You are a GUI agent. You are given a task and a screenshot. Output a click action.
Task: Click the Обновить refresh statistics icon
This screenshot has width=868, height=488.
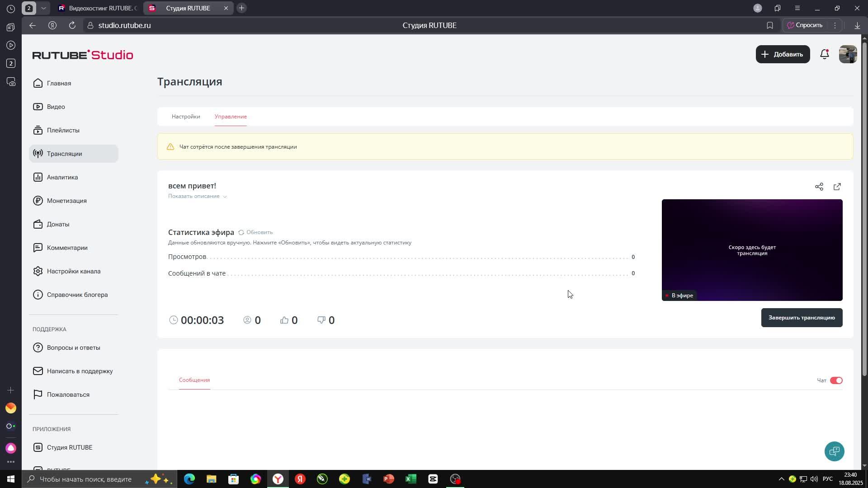(241, 232)
